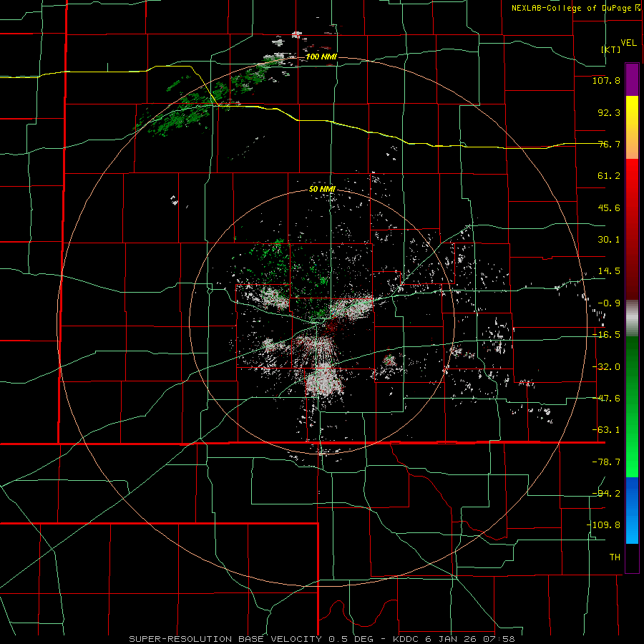This screenshot has width=644, height=644.
Task: Click the NEXLAB-College of DuPage watermark text
Action: point(575,8)
